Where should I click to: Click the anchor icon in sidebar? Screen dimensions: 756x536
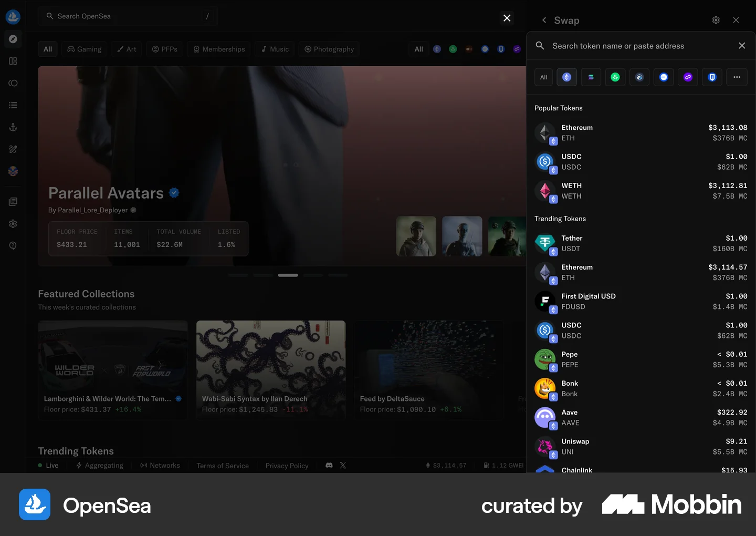[13, 127]
